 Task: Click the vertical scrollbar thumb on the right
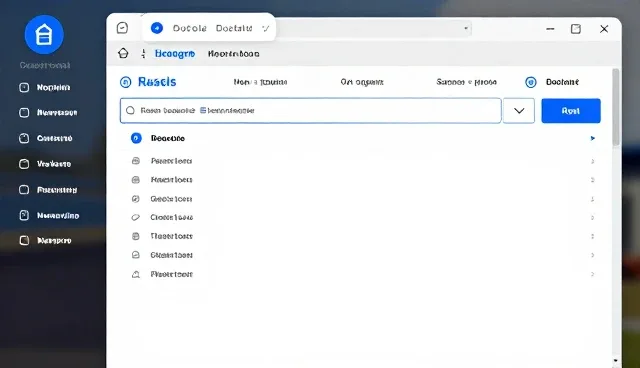coord(616,107)
